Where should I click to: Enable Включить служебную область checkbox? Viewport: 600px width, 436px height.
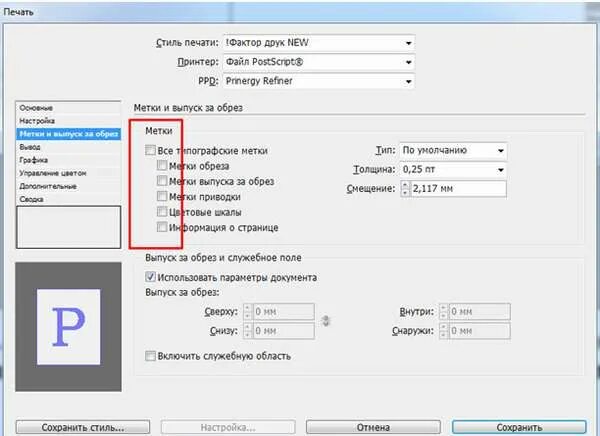pyautogui.click(x=150, y=356)
